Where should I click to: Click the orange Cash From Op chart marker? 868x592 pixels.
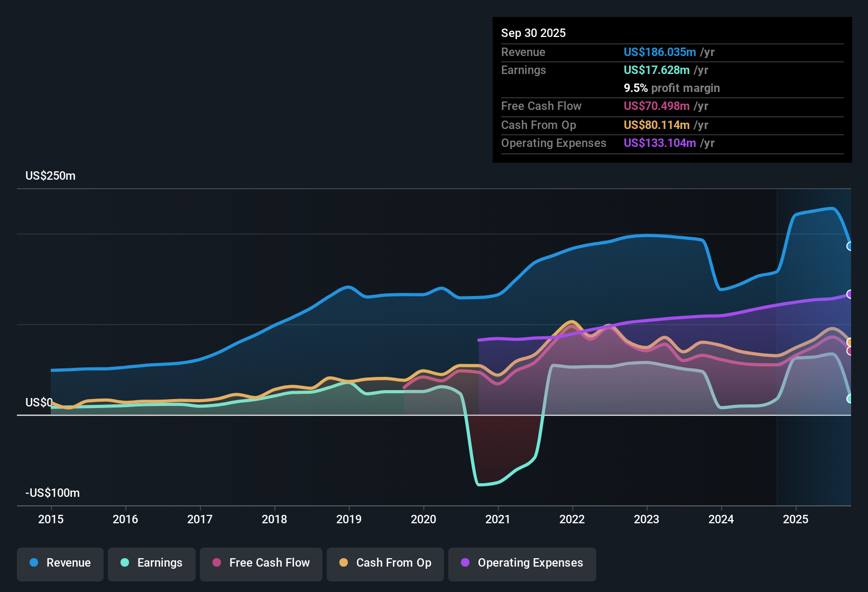pyautogui.click(x=849, y=341)
